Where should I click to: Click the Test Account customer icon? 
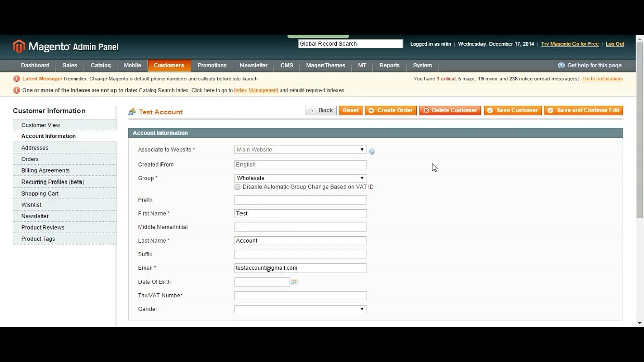coord(132,112)
